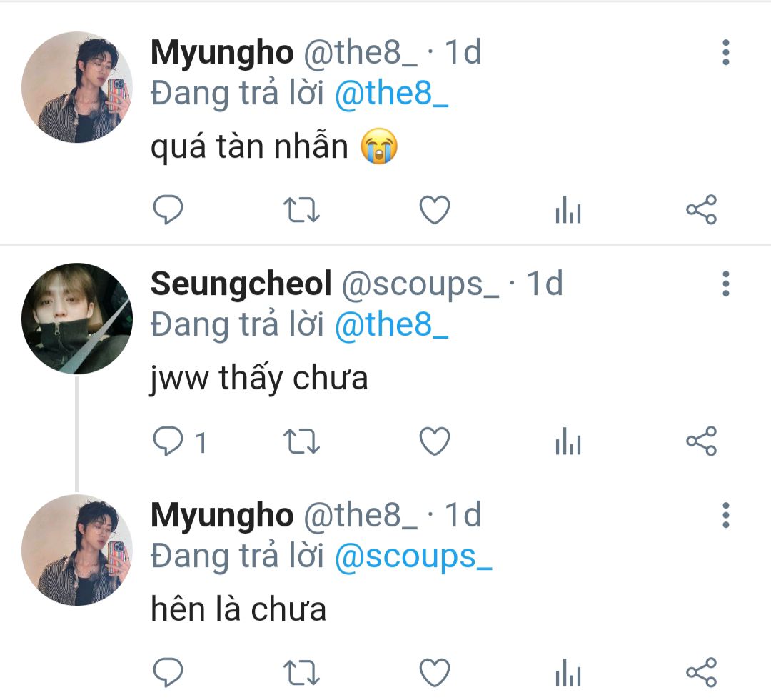
Task: Share the 'quá tàn nhẫn' tweet
Action: [702, 209]
